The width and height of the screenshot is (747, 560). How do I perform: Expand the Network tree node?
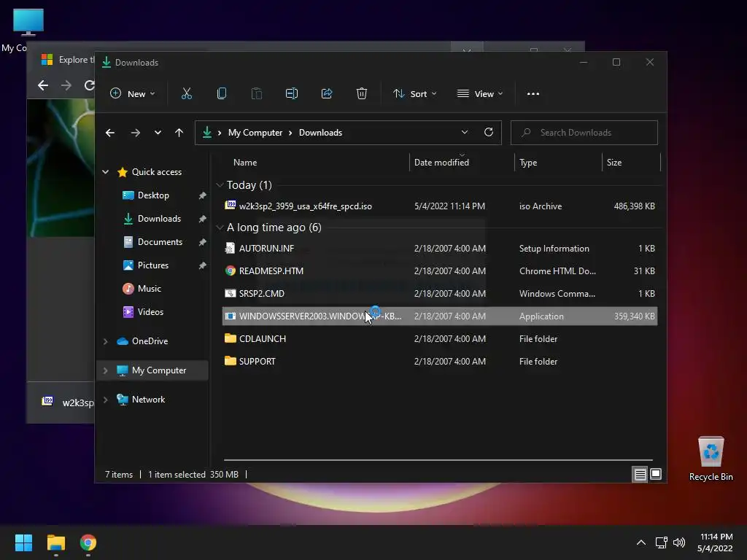(105, 400)
